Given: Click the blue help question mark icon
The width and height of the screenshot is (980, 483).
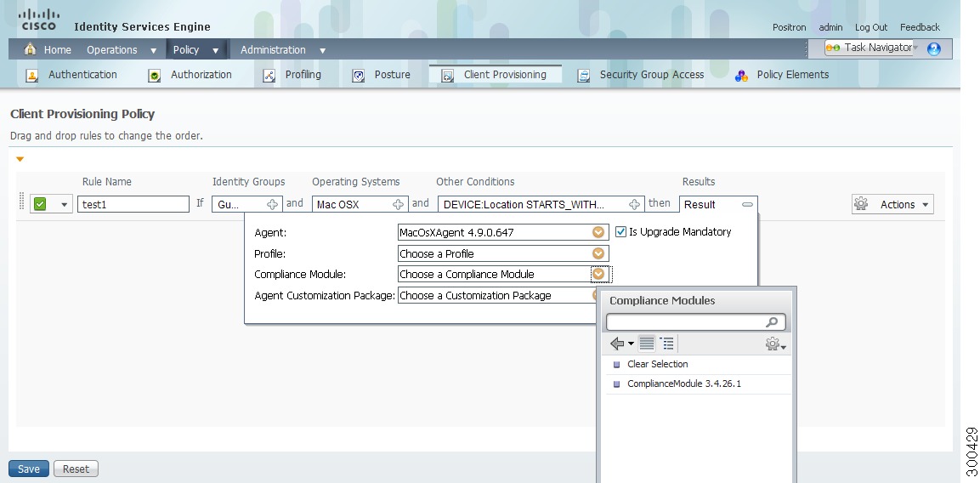Looking at the screenshot, I should click(934, 48).
